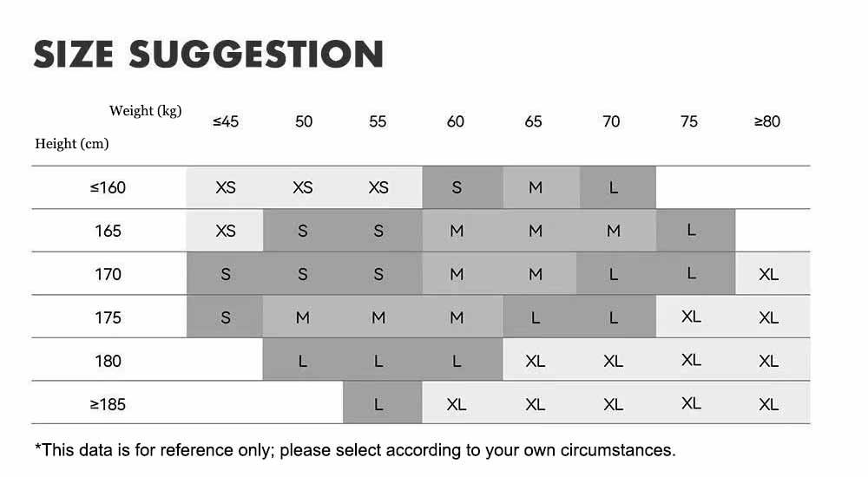Click the L cell in the ≤160 row
This screenshot has width=868, height=477.
614,187
